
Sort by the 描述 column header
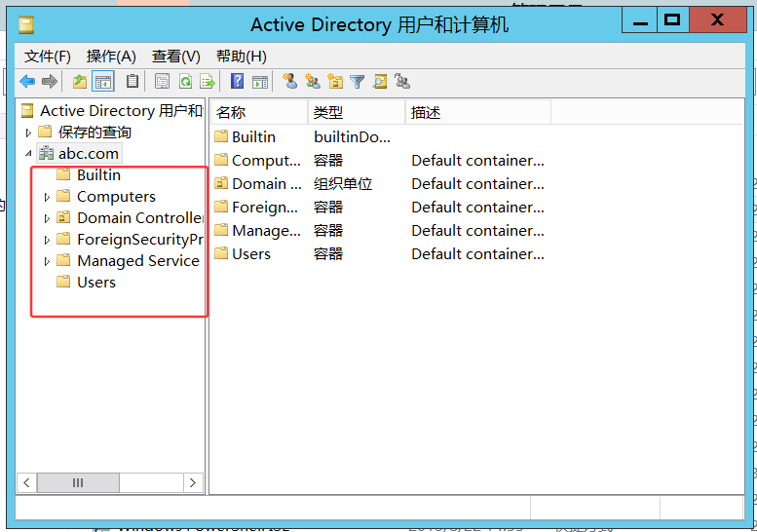point(478,112)
